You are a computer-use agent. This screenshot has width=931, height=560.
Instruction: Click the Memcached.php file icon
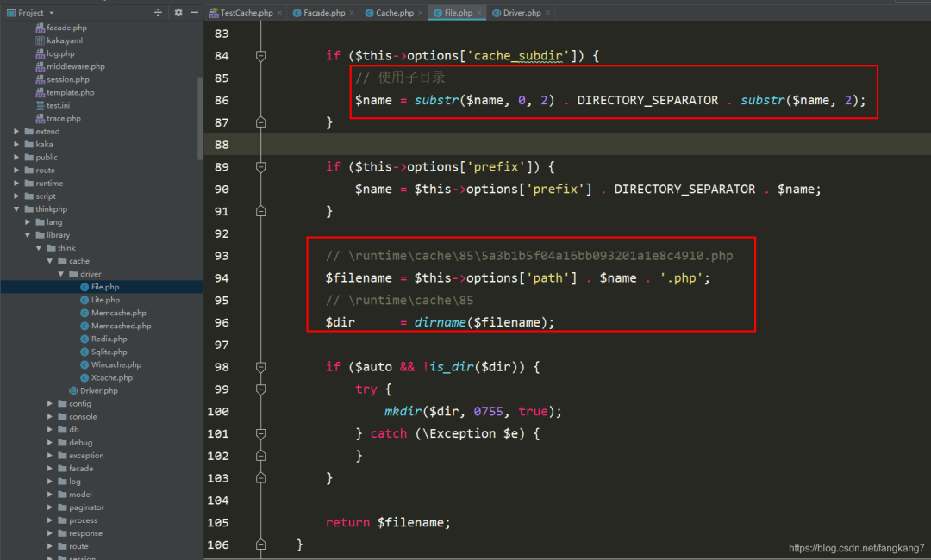(86, 326)
